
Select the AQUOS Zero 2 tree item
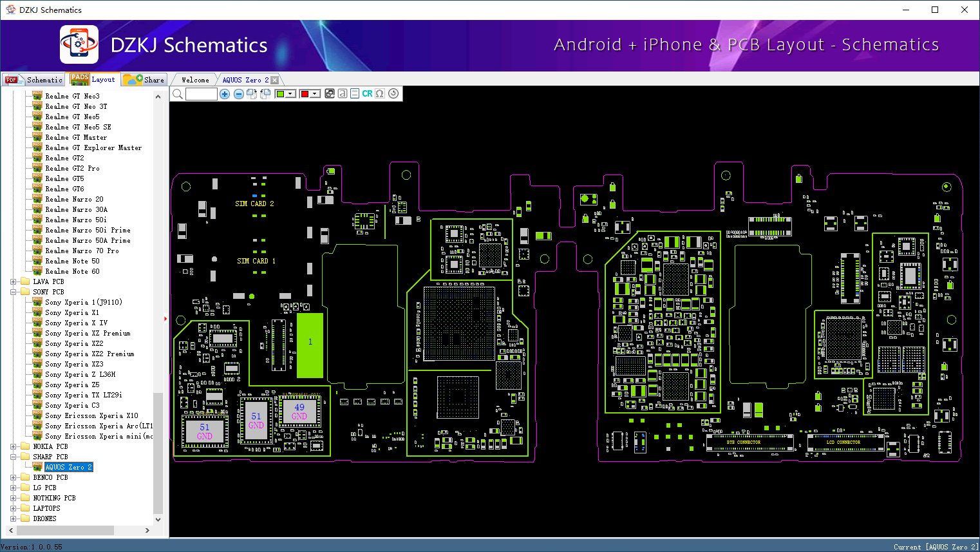coord(69,467)
